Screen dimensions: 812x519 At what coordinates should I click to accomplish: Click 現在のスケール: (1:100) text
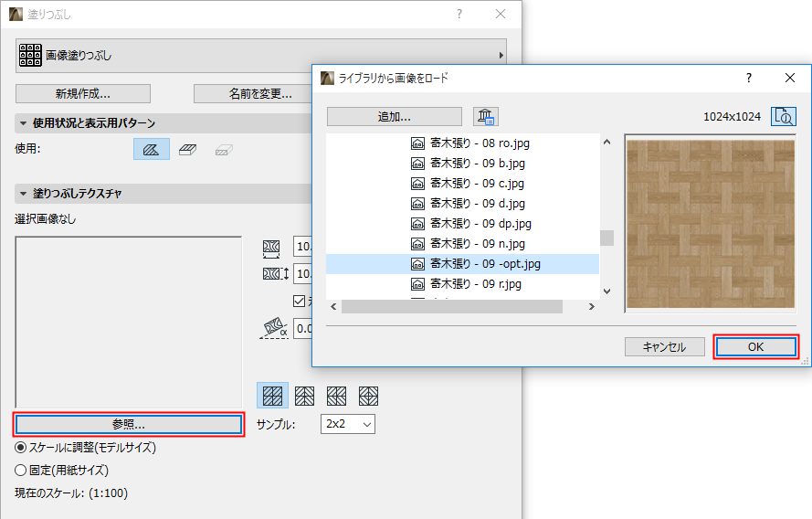point(71,493)
